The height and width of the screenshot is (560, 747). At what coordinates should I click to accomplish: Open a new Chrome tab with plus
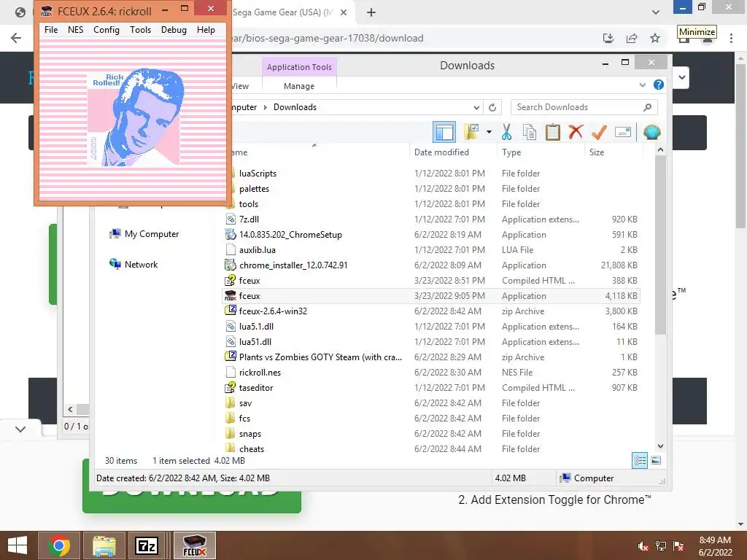[x=371, y=12]
